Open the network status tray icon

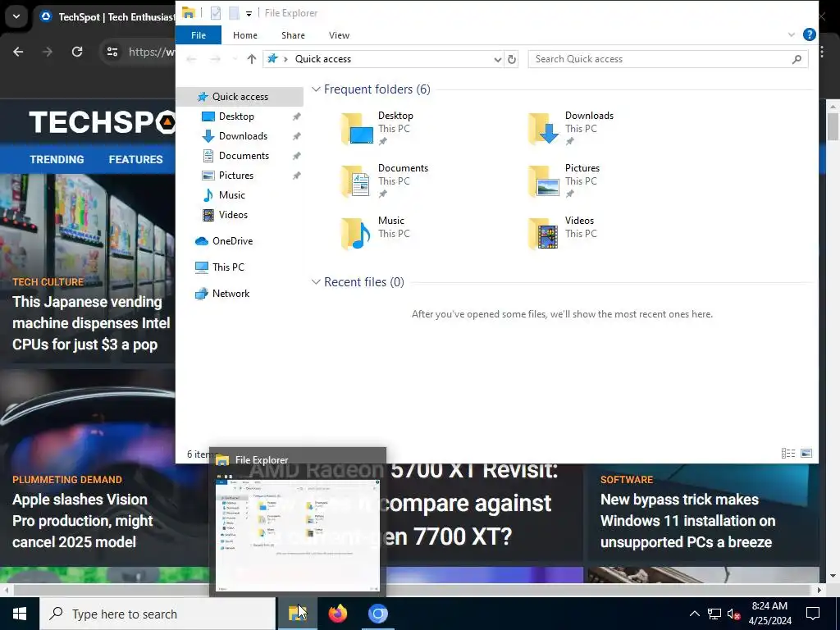(x=714, y=614)
